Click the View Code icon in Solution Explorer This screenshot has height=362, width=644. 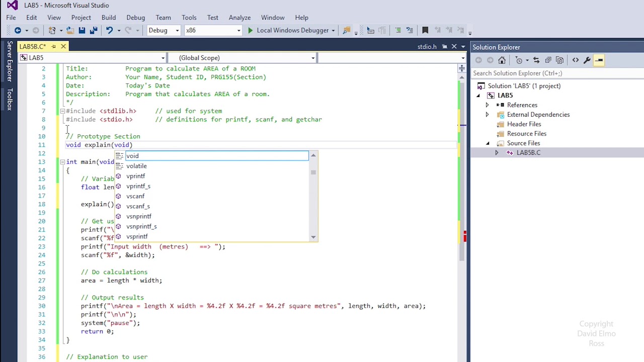coord(576,60)
